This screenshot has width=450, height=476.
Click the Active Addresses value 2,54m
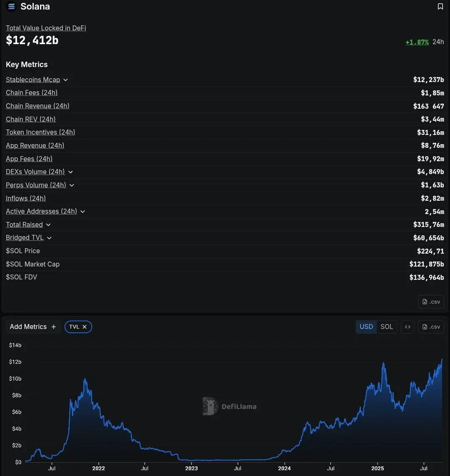(x=434, y=212)
